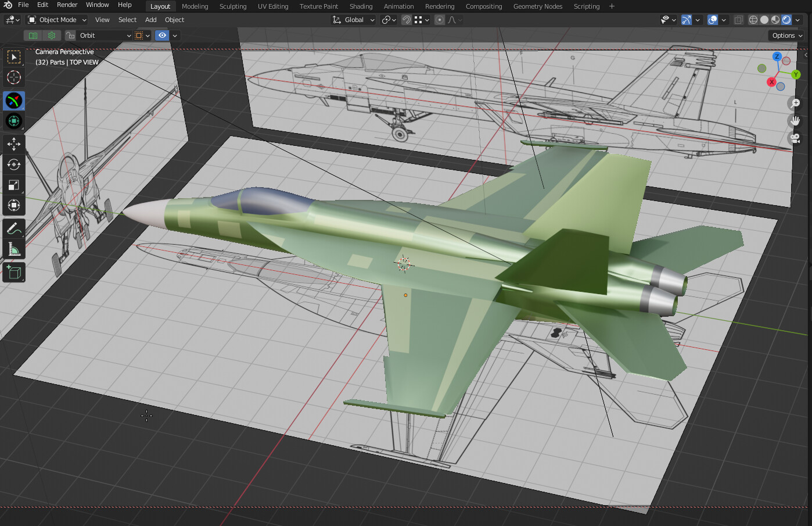Select the green square target tool
Viewport: 812px width, 526px height.
[x=14, y=121]
